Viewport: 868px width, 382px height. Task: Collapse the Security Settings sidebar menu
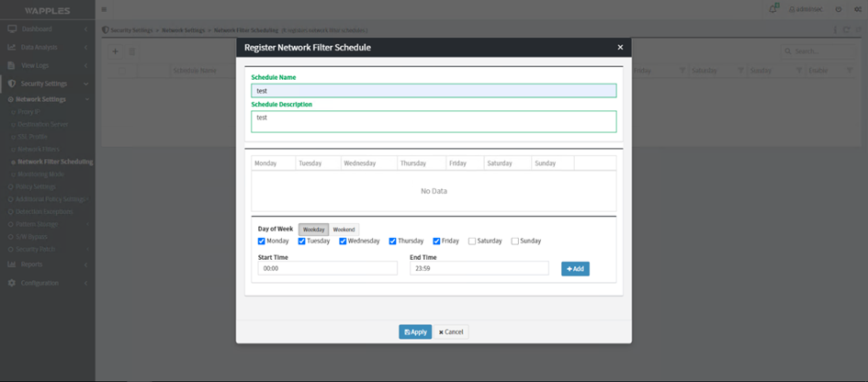point(46,84)
